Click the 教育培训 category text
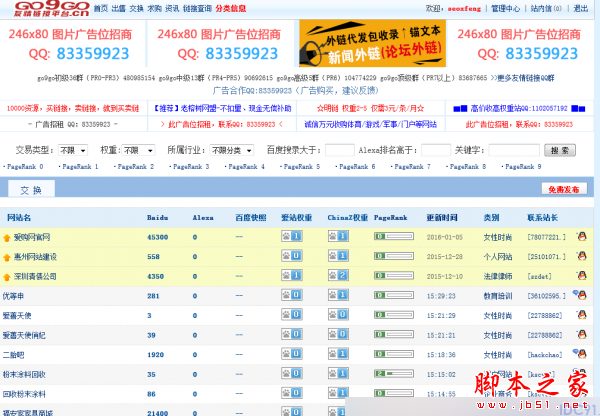Image resolution: width=600 pixels, height=416 pixels. (x=497, y=296)
